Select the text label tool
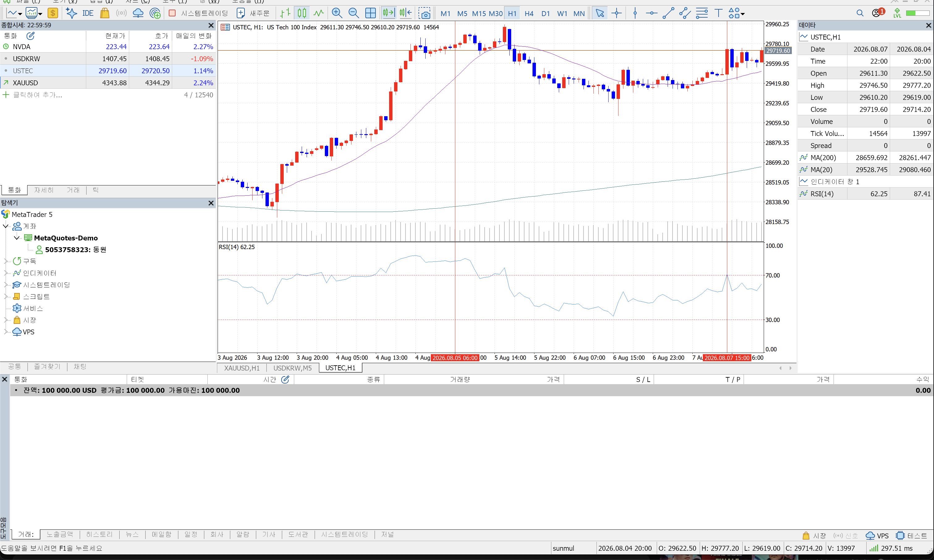Viewport: 934px width, 560px height. 719,13
